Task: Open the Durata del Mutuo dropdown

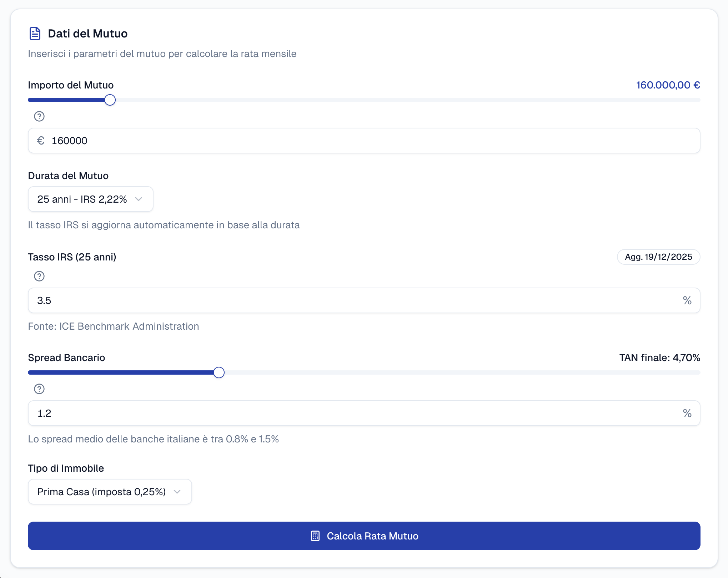Action: tap(90, 199)
